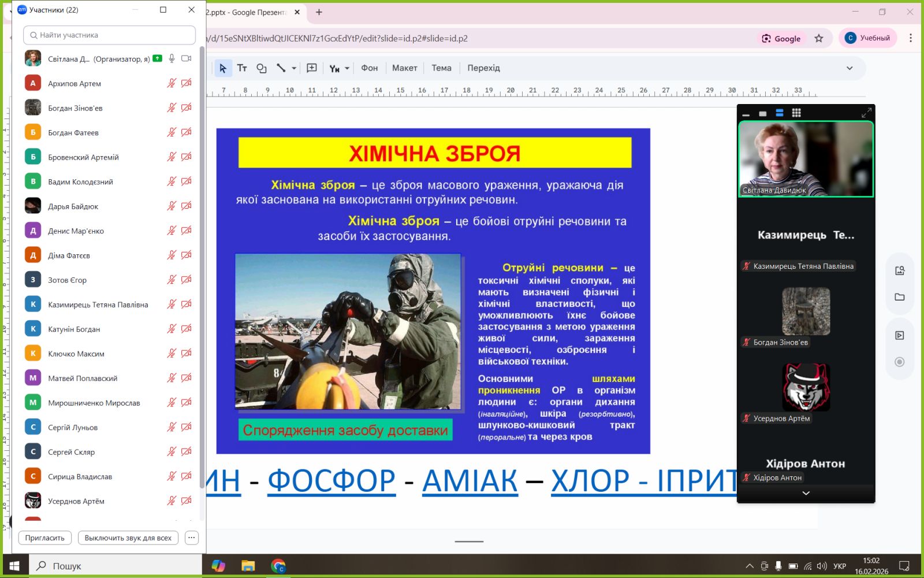Open the line tool dropdown arrow

pyautogui.click(x=294, y=68)
